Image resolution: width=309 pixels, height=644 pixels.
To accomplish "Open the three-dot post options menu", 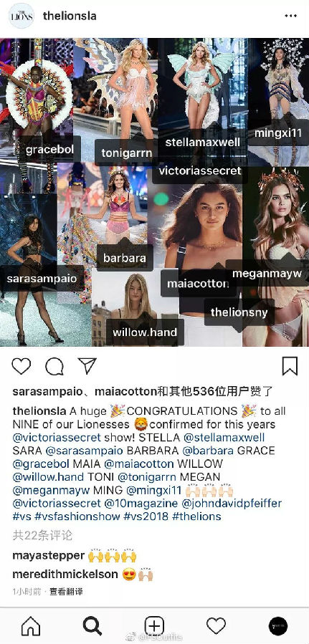I will click(290, 16).
